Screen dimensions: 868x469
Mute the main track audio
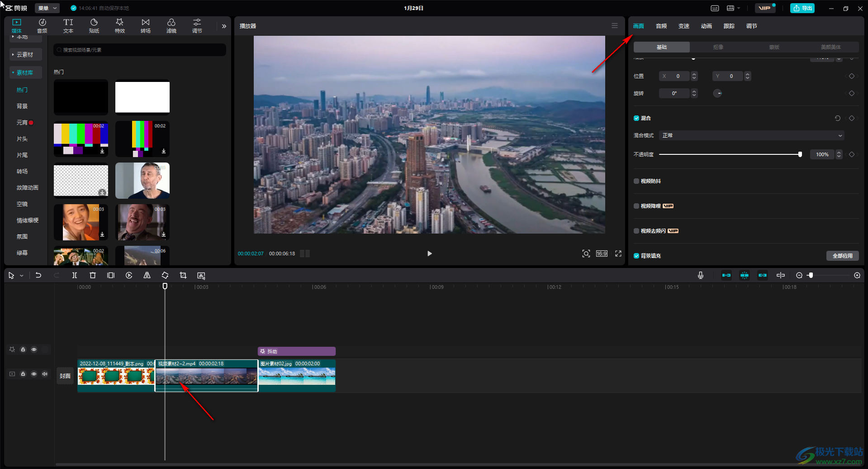point(45,374)
